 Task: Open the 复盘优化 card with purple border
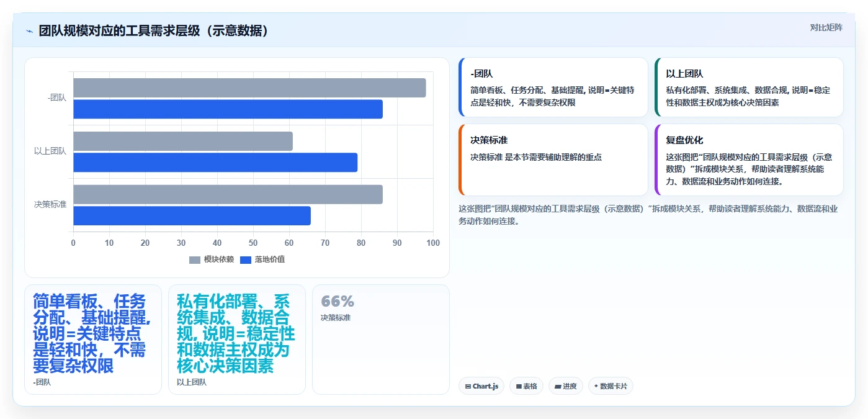coord(749,160)
